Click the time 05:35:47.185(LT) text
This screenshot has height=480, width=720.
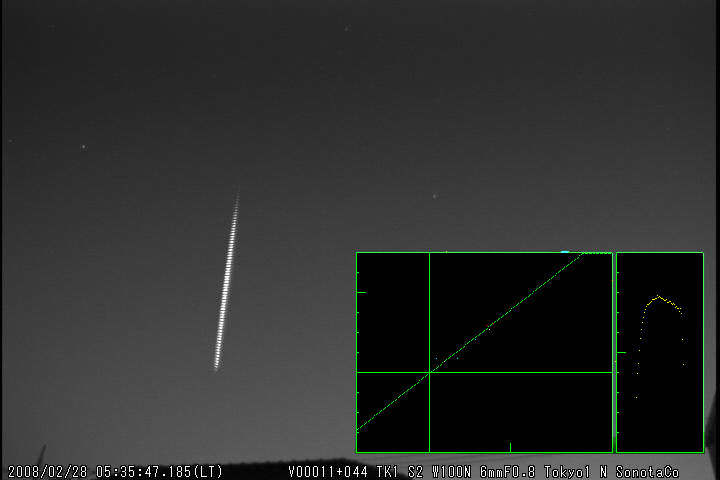click(159, 472)
